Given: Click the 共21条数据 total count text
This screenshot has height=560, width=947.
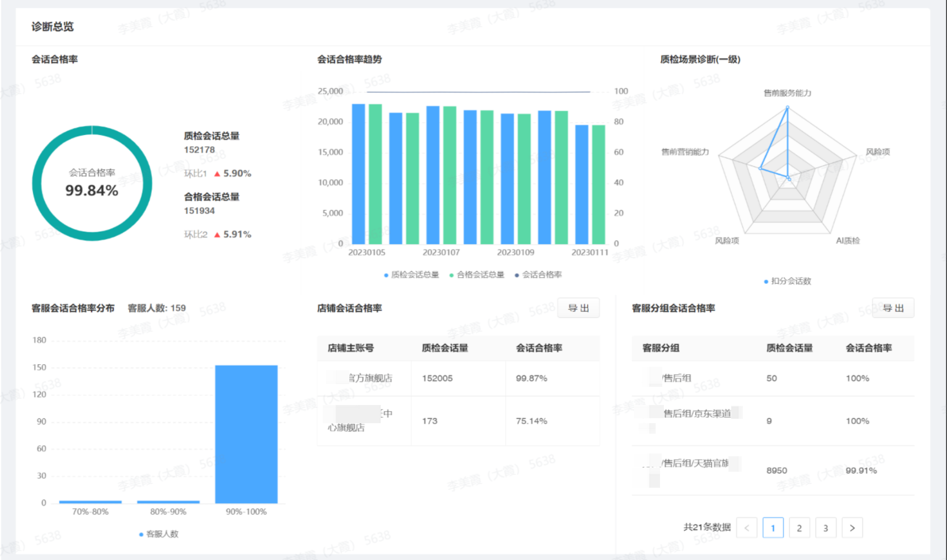Looking at the screenshot, I should [x=707, y=527].
